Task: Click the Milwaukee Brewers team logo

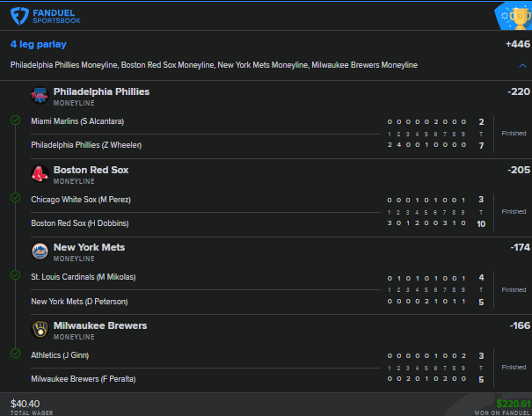Action: [40, 329]
